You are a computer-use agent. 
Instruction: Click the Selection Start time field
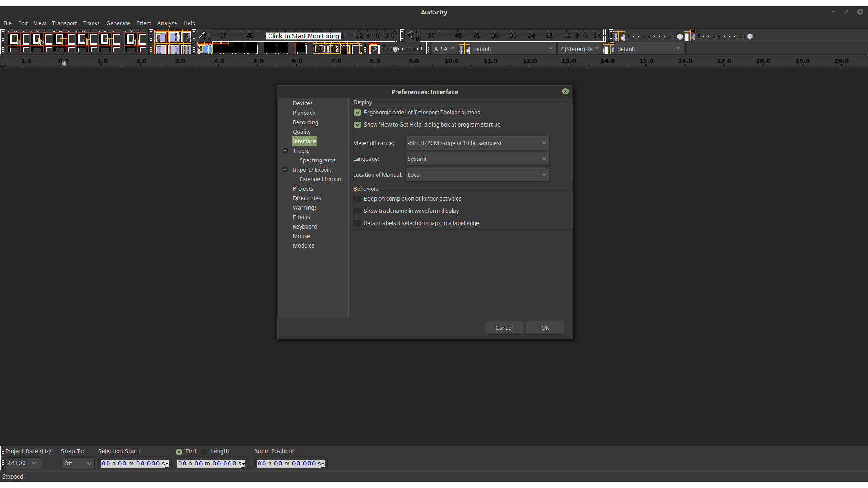tap(135, 464)
